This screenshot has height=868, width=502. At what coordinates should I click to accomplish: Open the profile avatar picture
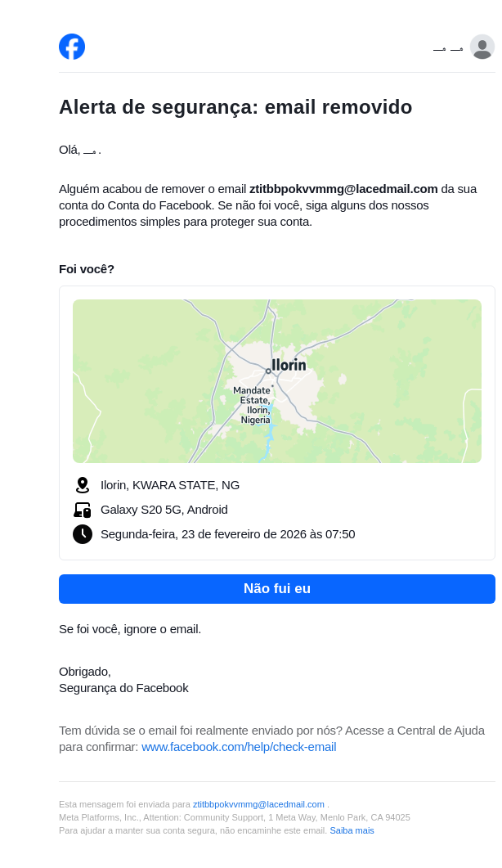[482, 47]
